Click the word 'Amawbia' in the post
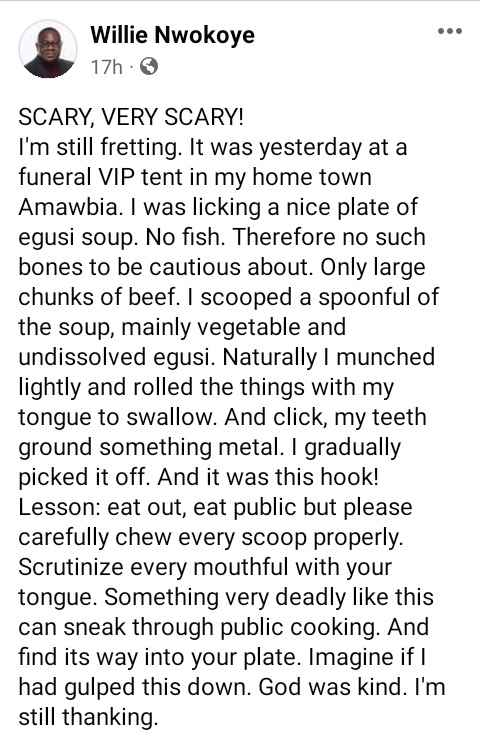 pyautogui.click(x=67, y=207)
